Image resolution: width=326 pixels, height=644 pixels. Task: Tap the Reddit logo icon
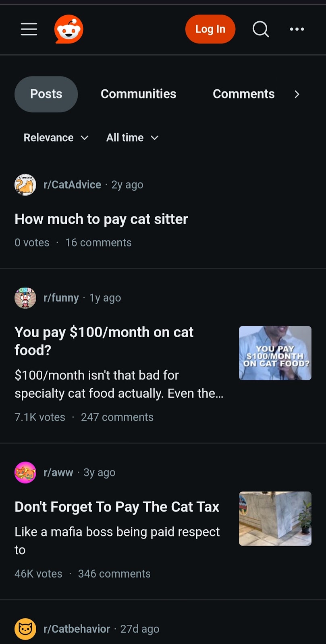[69, 29]
